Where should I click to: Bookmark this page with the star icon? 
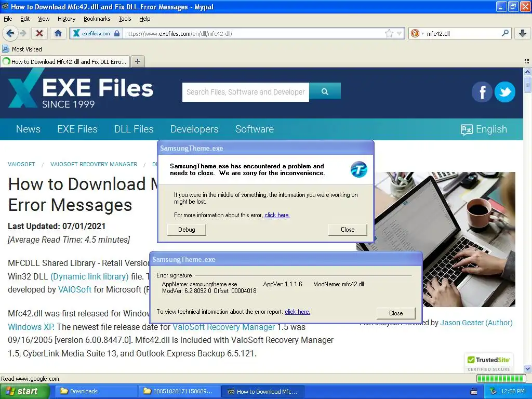pos(389,33)
